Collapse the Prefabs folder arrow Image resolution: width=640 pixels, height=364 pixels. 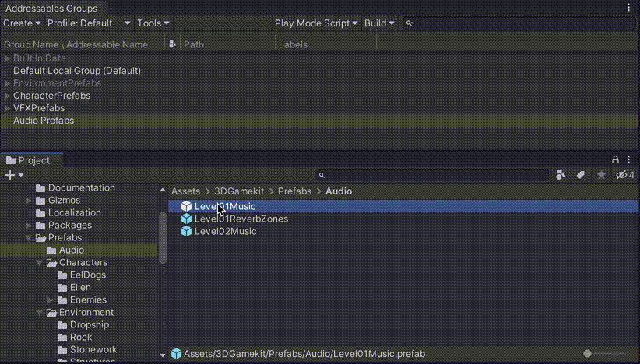pyautogui.click(x=29, y=238)
